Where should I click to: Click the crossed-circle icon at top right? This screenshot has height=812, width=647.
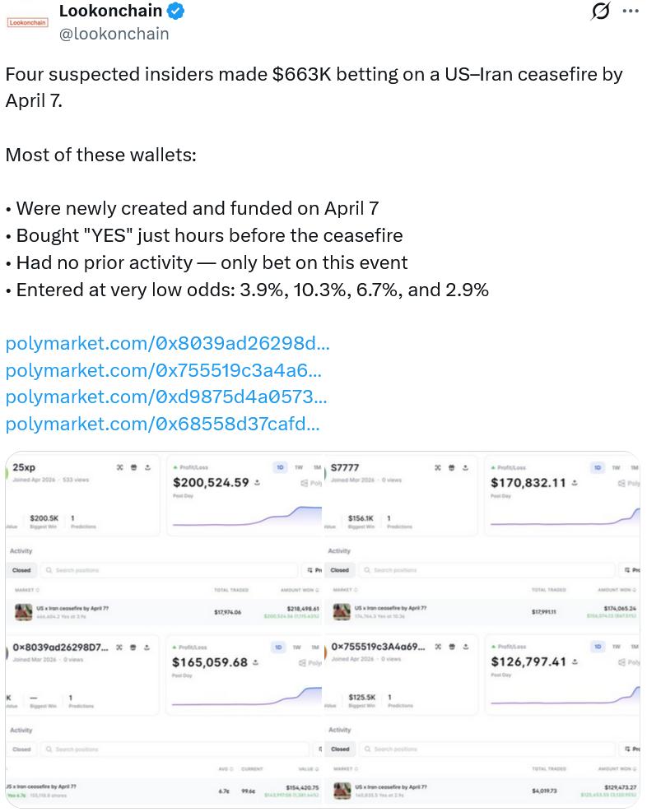click(600, 11)
